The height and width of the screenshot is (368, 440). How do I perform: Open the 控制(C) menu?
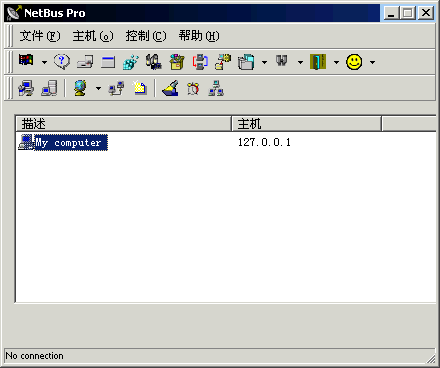tap(146, 36)
